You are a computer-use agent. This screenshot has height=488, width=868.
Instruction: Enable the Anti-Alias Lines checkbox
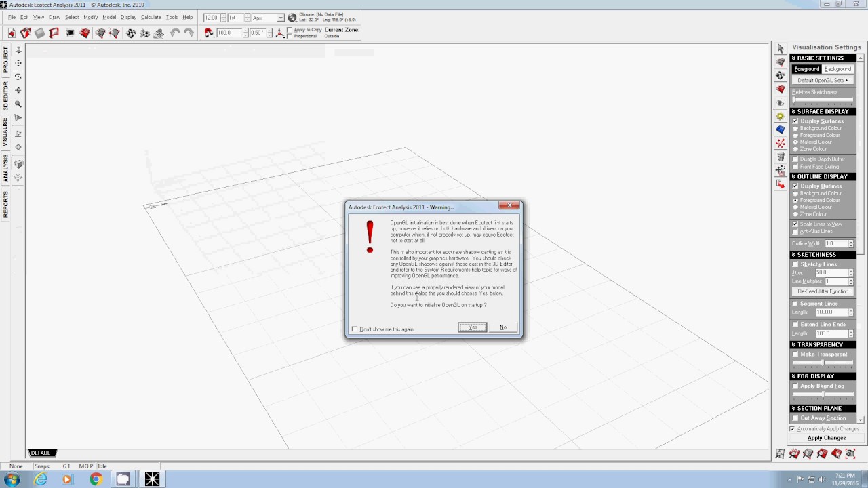(795, 232)
